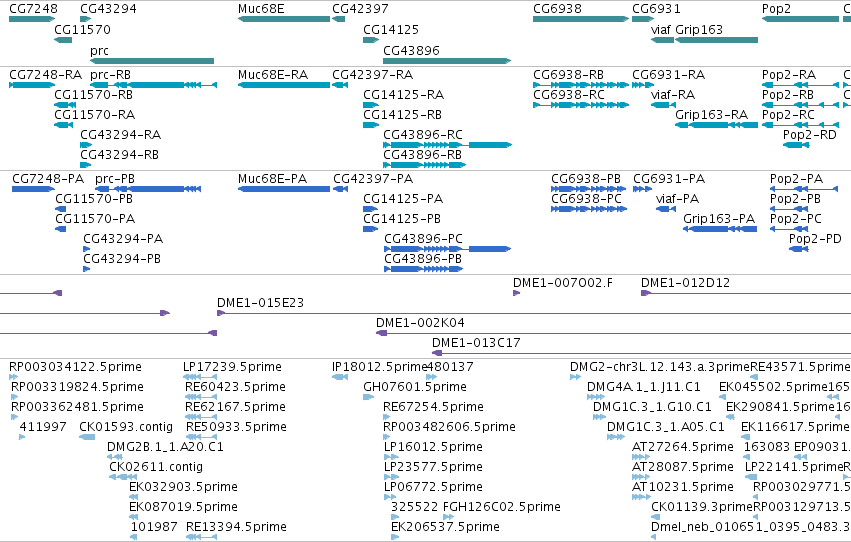Click the CG11570 gene label
This screenshot has height=542, width=851.
[82, 29]
